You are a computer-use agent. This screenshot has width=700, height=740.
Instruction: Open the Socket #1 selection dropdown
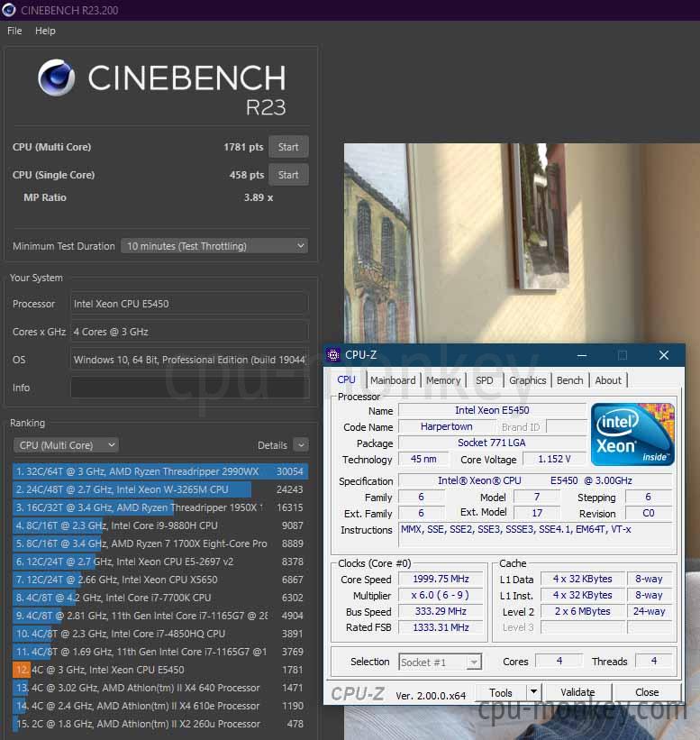point(441,662)
